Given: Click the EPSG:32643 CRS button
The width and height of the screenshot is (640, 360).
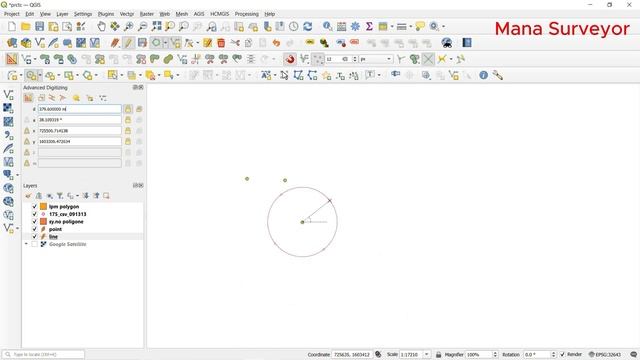Looking at the screenshot, I should (605, 354).
